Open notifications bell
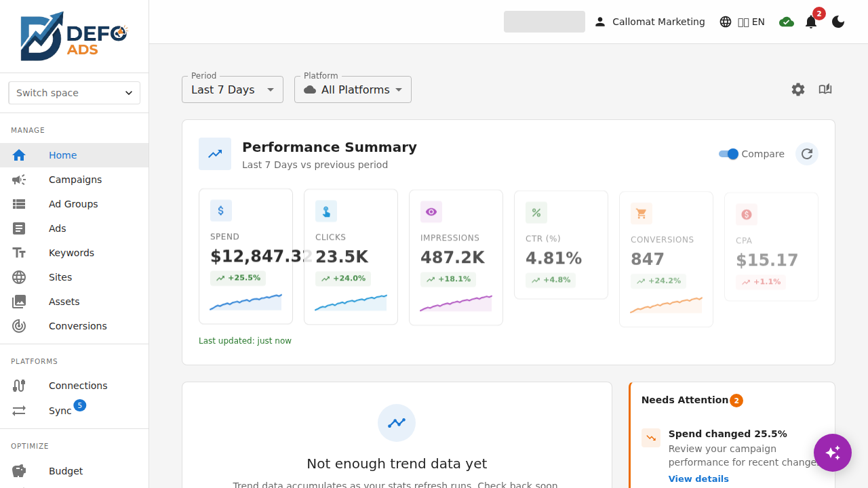This screenshot has height=488, width=868. point(811,22)
